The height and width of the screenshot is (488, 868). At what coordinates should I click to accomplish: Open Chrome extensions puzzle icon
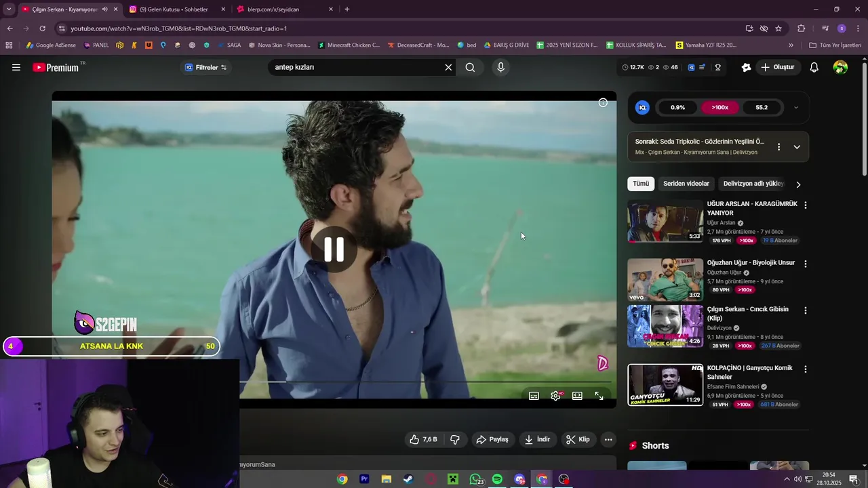pos(802,28)
